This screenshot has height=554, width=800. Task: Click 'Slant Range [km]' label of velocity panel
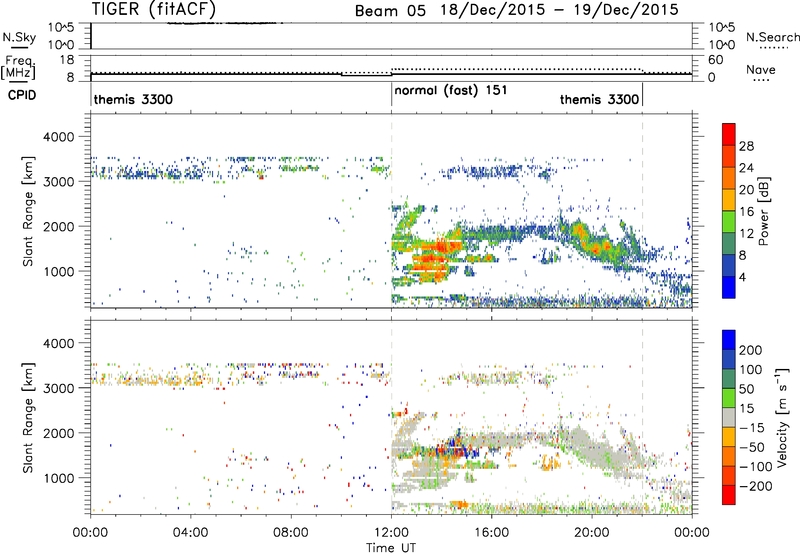28,417
